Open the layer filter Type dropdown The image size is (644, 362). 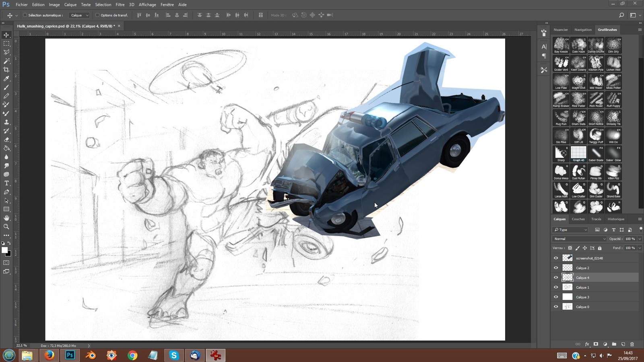pos(570,230)
